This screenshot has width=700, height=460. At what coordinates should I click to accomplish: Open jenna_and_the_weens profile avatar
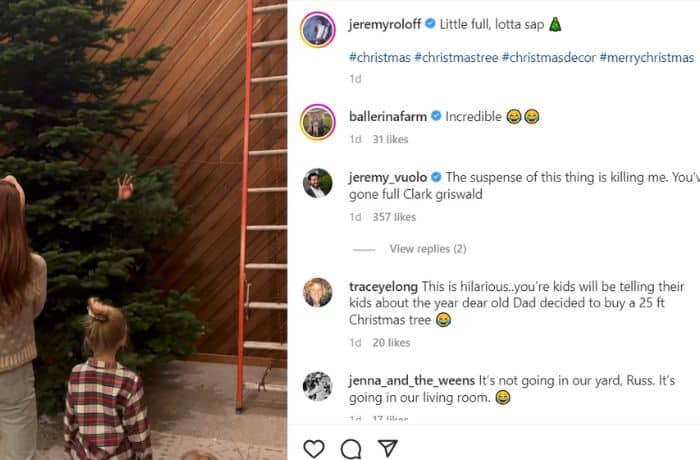[x=317, y=386]
